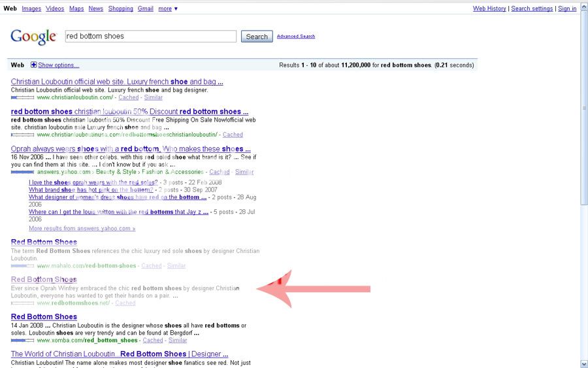Click the scroll up arrow of page scrollbar
This screenshot has height=368, width=588.
pos(584,7)
